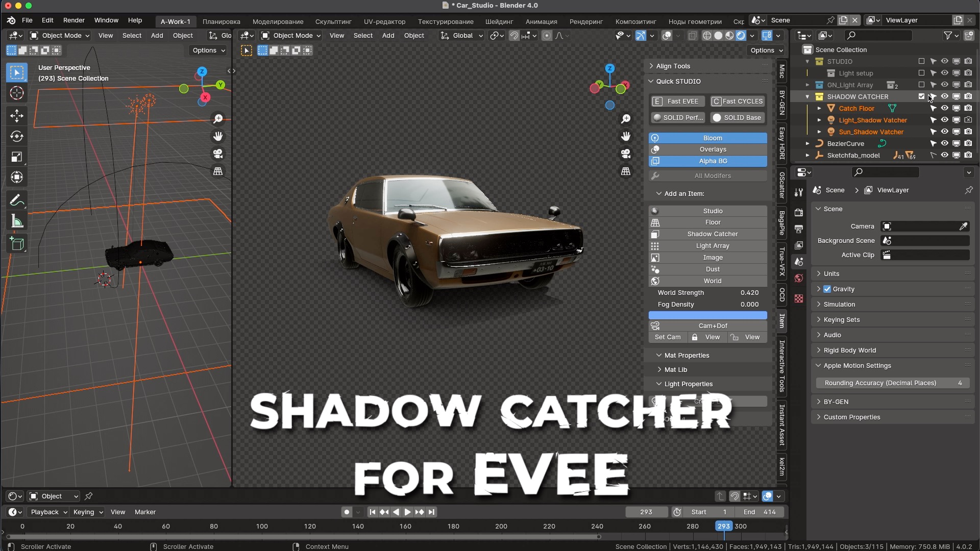Click the current frame field showing 293
This screenshot has height=551, width=980.
[x=646, y=512]
